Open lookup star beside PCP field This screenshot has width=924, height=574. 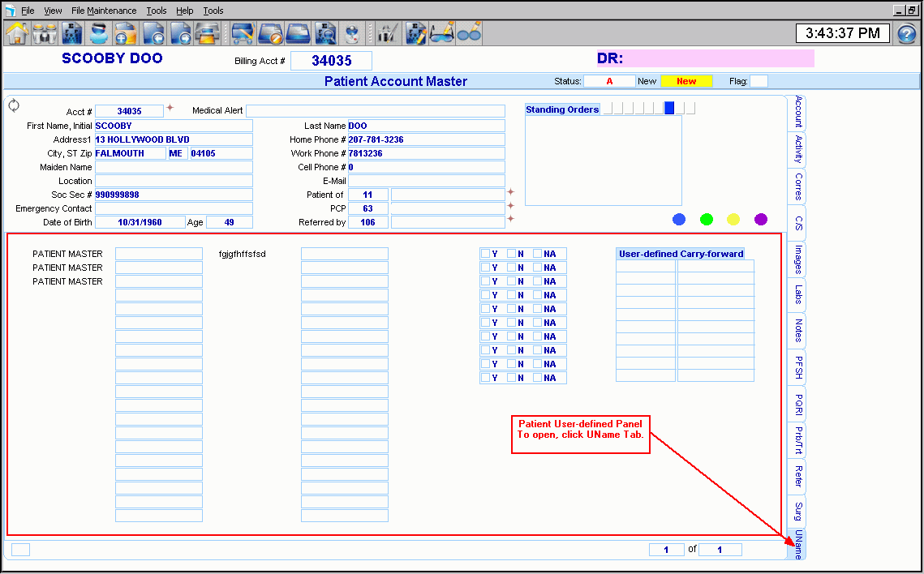(x=510, y=207)
